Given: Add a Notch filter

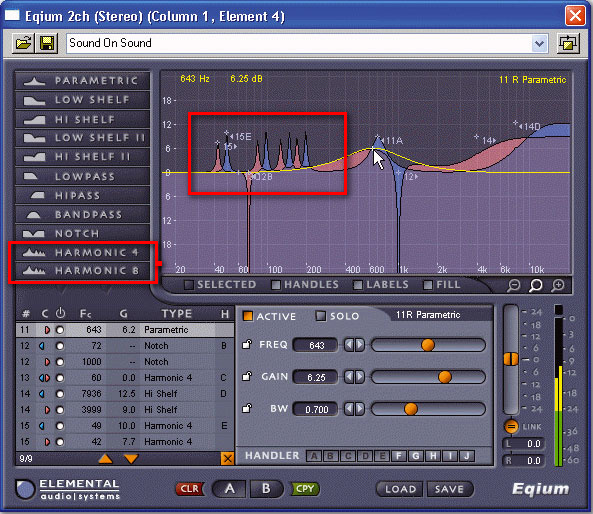Looking at the screenshot, I should click(82, 233).
